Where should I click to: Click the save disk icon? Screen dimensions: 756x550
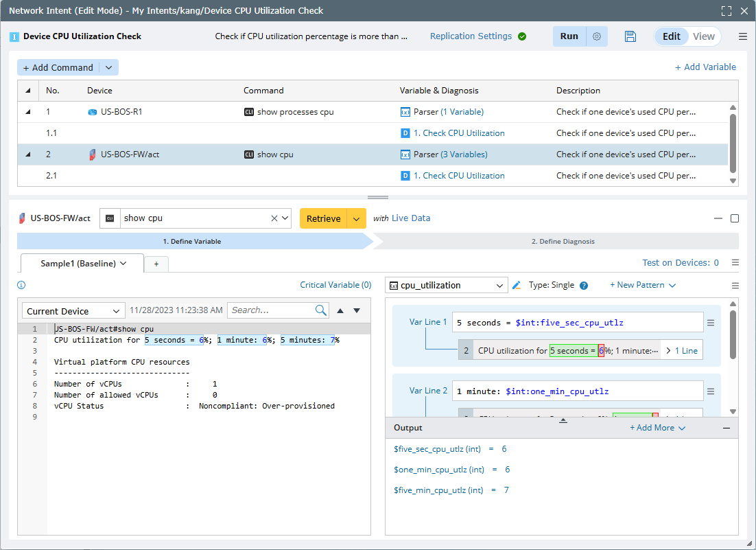630,36
